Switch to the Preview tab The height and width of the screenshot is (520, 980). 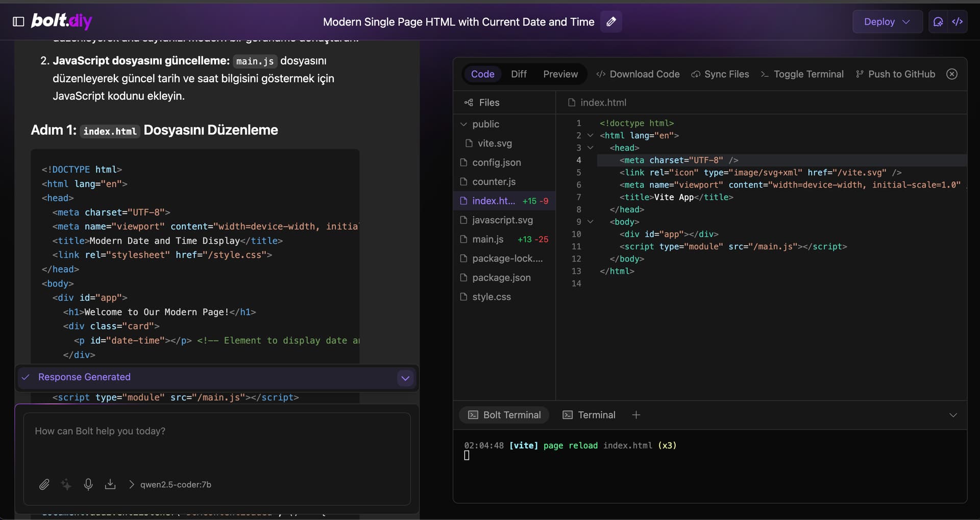click(560, 74)
